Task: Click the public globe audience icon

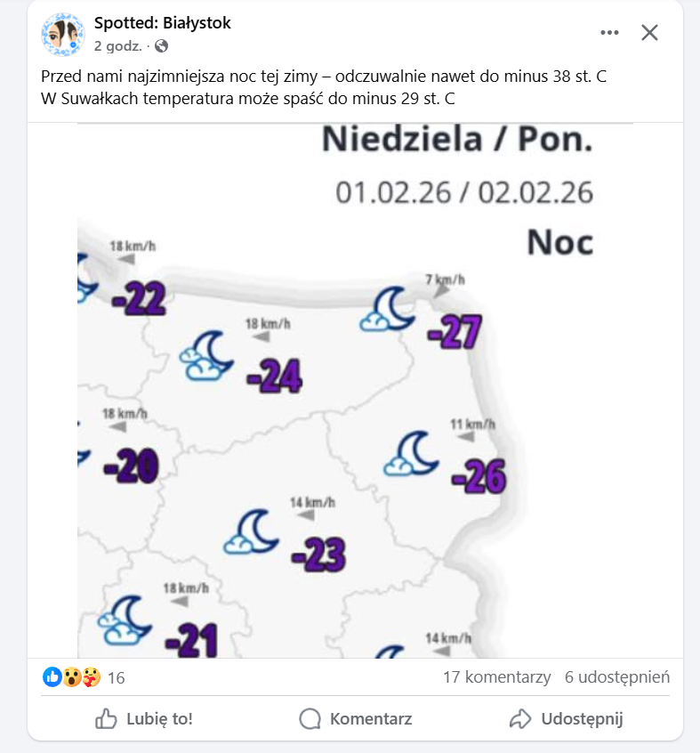Action: point(161,45)
